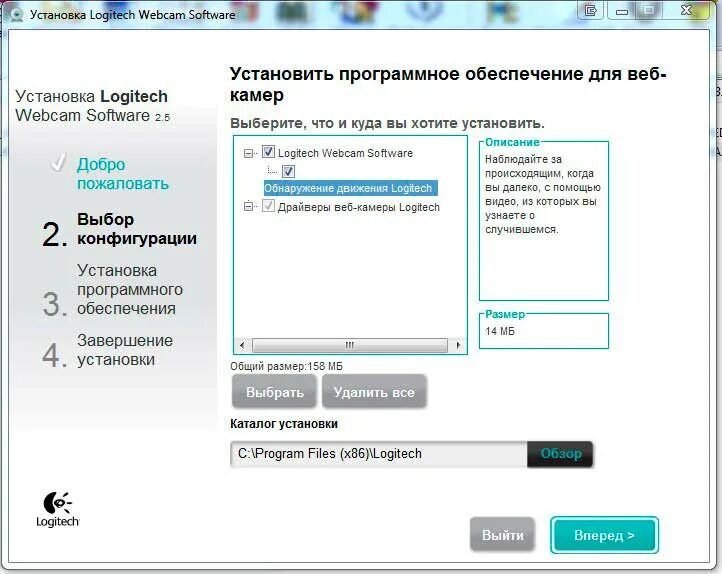Image resolution: width=722 pixels, height=574 pixels.
Task: Click the Выбрать button
Action: (274, 392)
